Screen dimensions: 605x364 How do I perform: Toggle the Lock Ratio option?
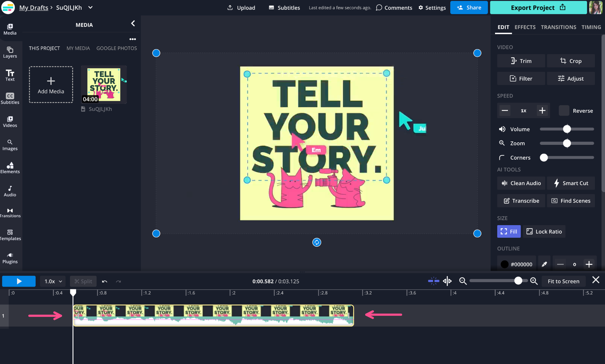[544, 231]
